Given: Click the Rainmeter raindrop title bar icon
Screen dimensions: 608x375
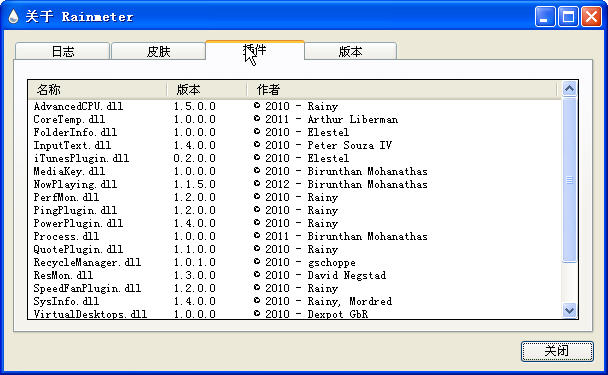Looking at the screenshot, I should tap(13, 16).
